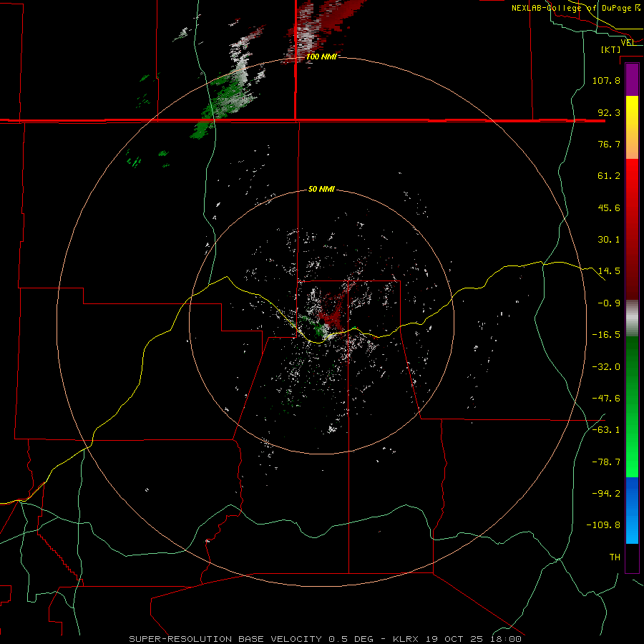The height and width of the screenshot is (644, 644).
Task: Select the 50 NMI range ring label
Action: tap(321, 190)
